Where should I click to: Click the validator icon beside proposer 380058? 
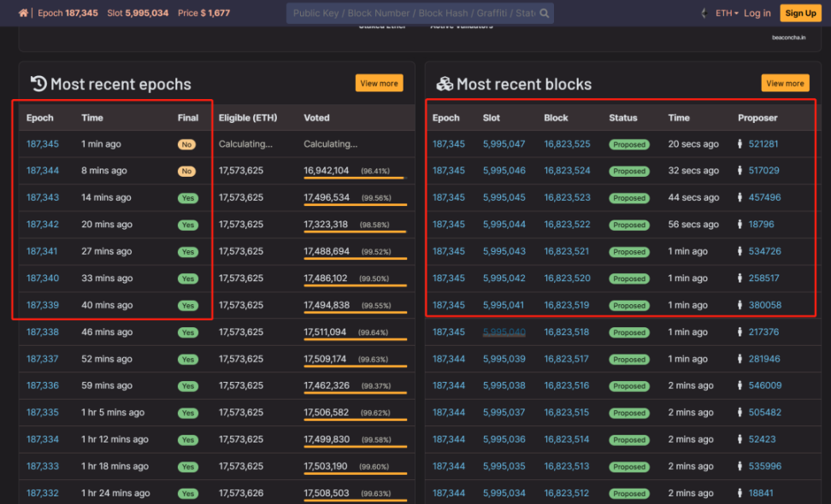pos(740,305)
